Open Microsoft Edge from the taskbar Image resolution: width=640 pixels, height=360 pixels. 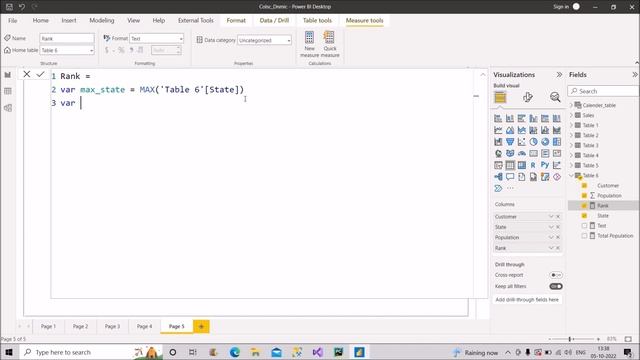pyautogui.click(x=235, y=352)
